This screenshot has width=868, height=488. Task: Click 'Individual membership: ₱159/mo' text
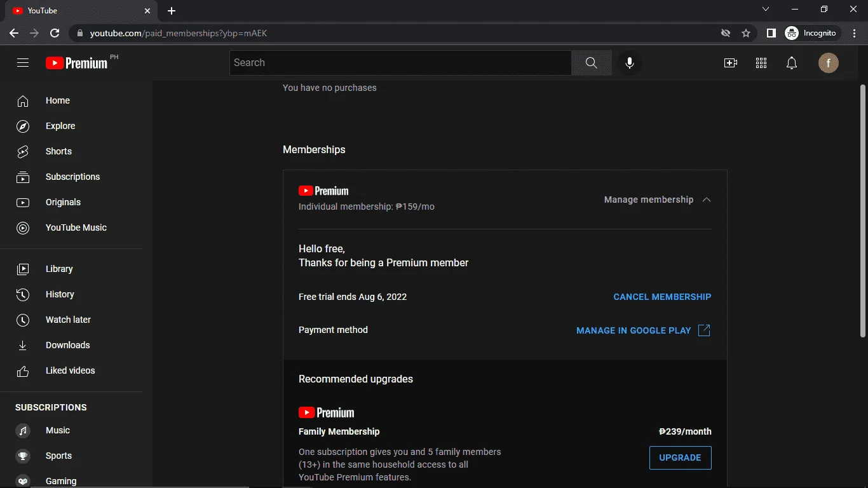tap(367, 207)
